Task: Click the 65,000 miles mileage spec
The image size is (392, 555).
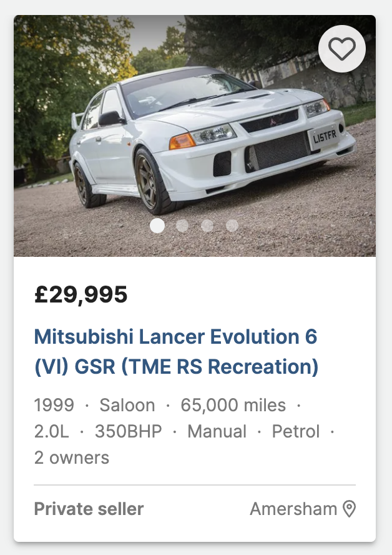Action: 233,405
